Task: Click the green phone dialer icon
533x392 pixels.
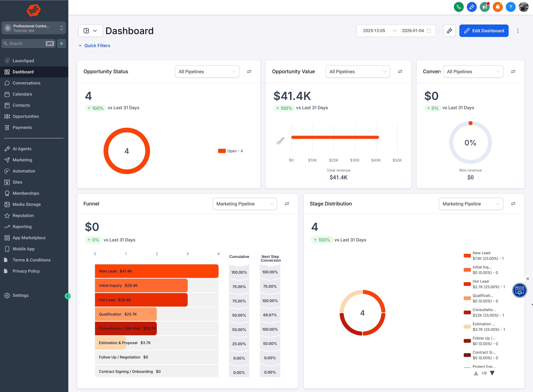Action: pos(458,7)
